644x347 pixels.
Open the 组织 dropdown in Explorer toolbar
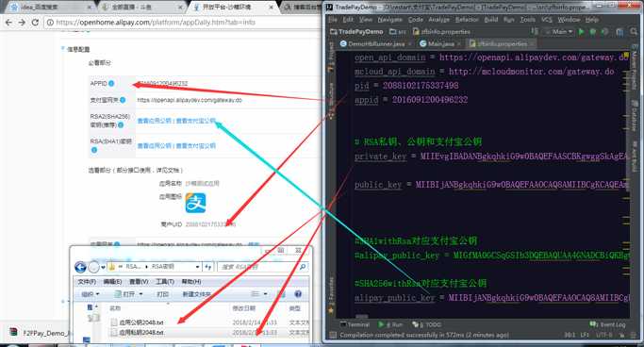tap(90, 294)
